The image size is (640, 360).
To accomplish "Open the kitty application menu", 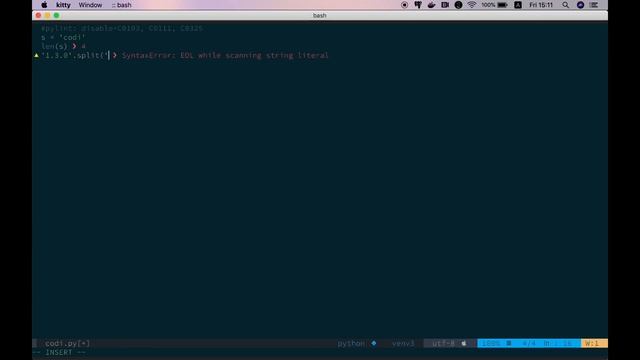I will tap(63, 5).
